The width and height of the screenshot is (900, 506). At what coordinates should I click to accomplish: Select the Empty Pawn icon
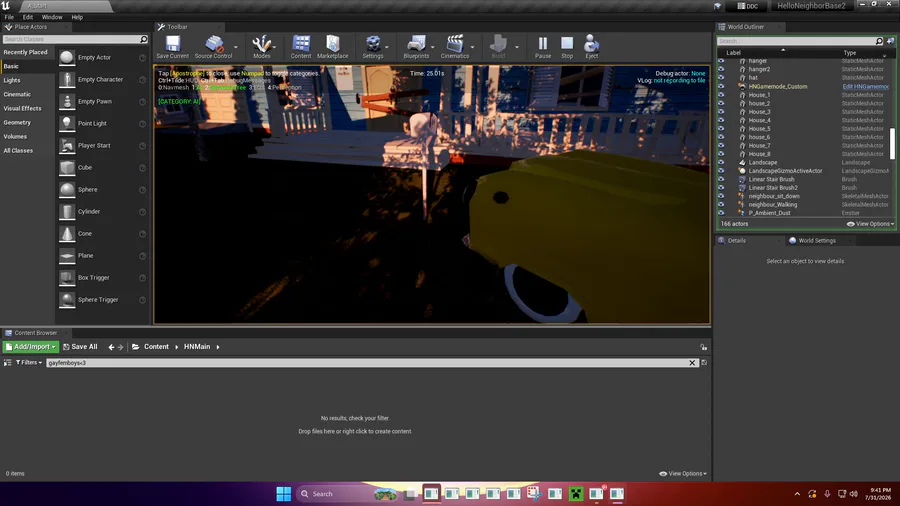tap(67, 102)
